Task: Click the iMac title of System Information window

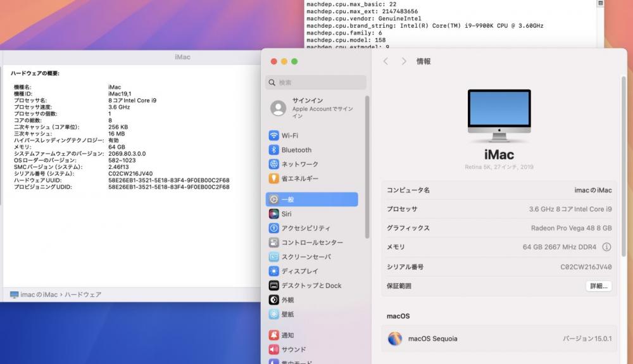Action: [x=182, y=57]
